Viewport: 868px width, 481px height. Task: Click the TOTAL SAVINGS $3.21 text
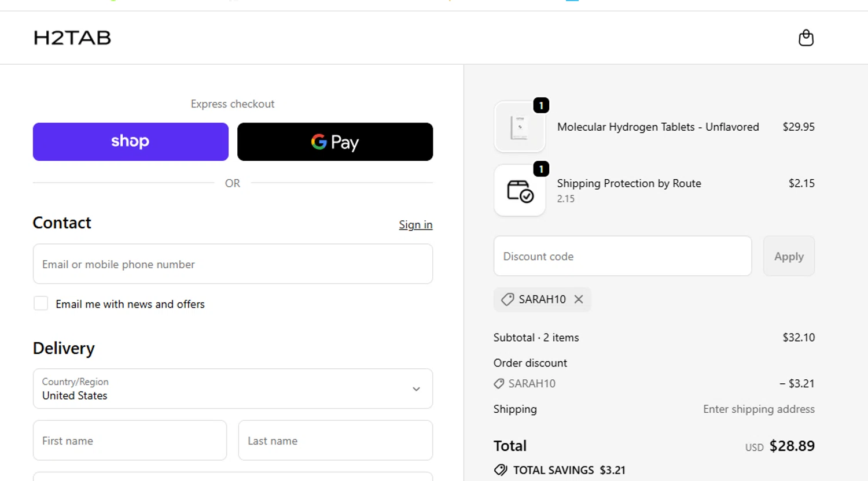pos(569,470)
